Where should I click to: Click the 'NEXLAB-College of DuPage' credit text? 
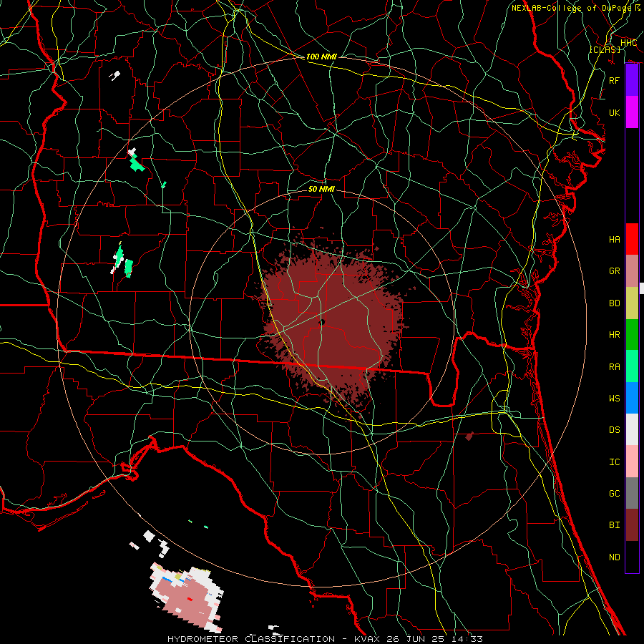(x=571, y=8)
